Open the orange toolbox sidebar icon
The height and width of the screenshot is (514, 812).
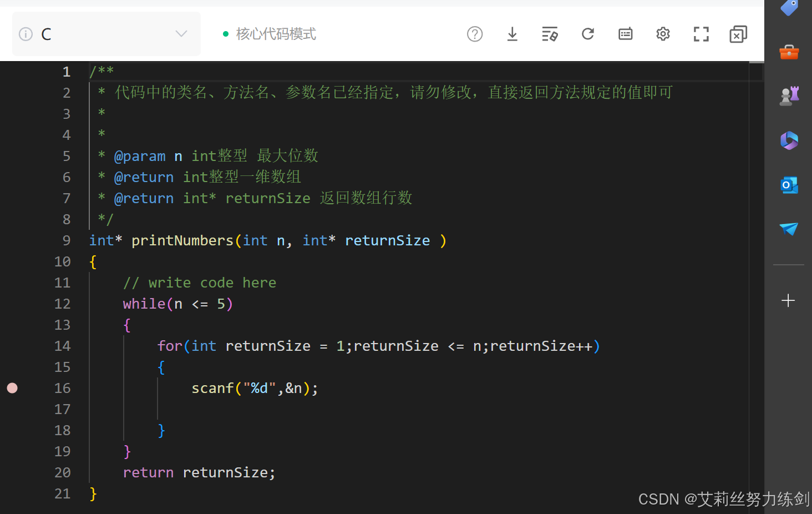pyautogui.click(x=789, y=52)
